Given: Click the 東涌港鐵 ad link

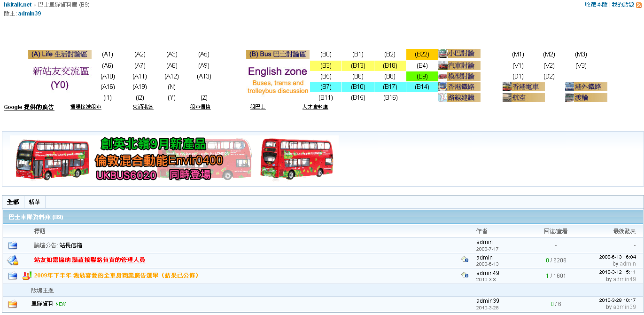Looking at the screenshot, I should pos(143,107).
